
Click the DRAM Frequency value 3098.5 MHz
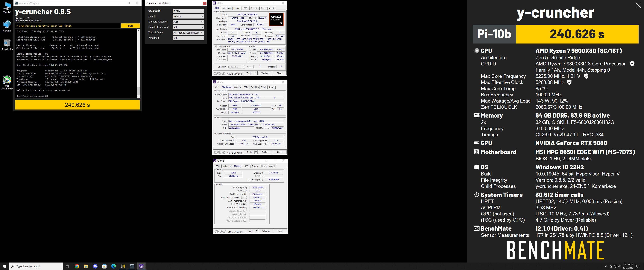pyautogui.click(x=257, y=187)
